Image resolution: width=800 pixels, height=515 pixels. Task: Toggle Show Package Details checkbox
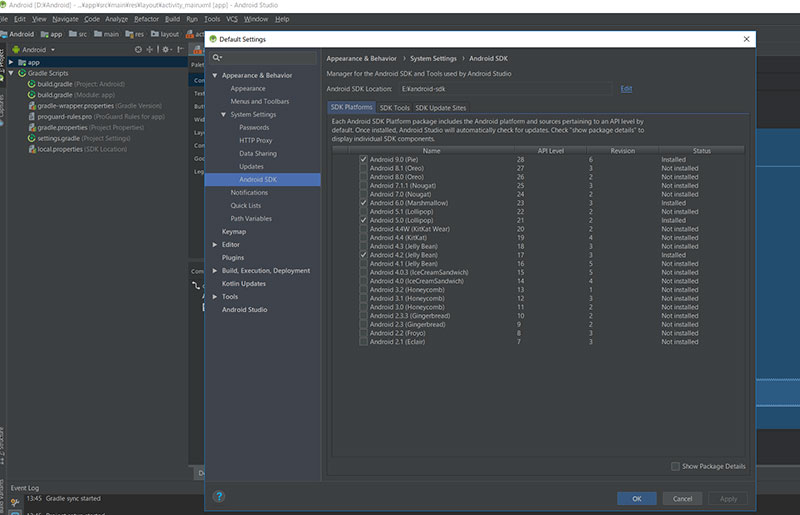pos(675,467)
